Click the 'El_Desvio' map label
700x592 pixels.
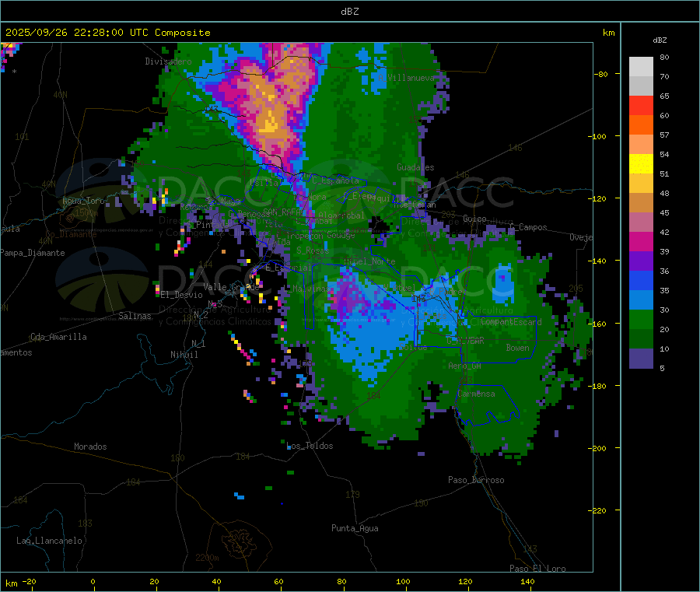(182, 295)
